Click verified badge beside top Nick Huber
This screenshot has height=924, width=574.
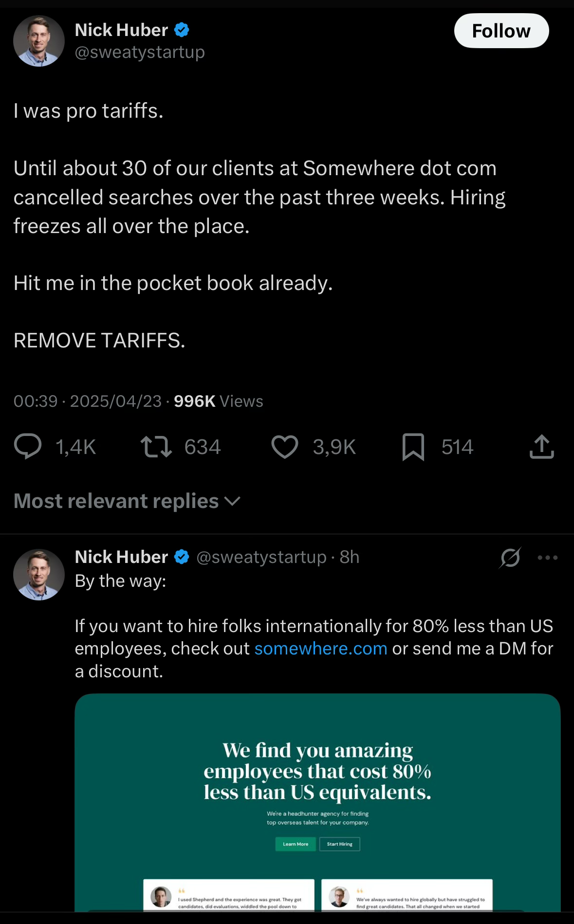pos(182,30)
